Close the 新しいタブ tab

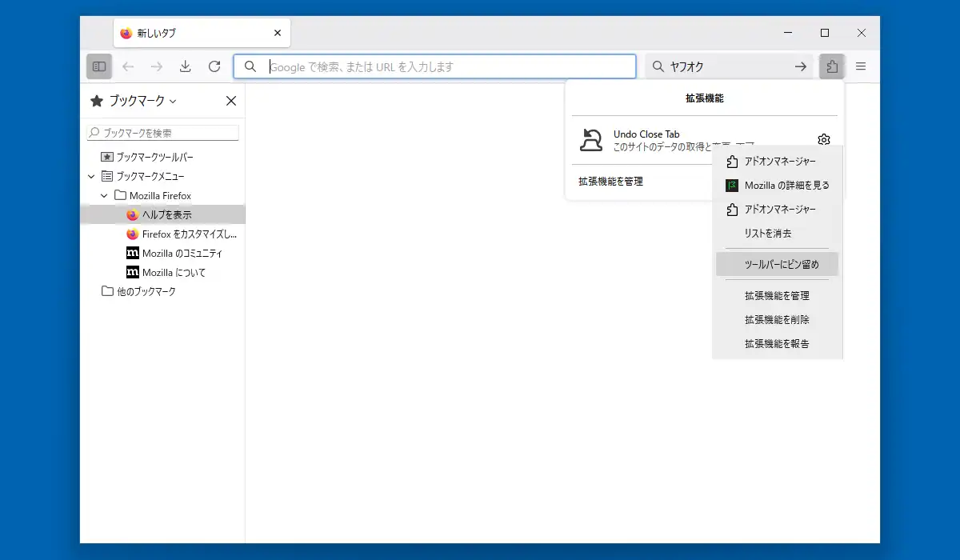point(278,33)
